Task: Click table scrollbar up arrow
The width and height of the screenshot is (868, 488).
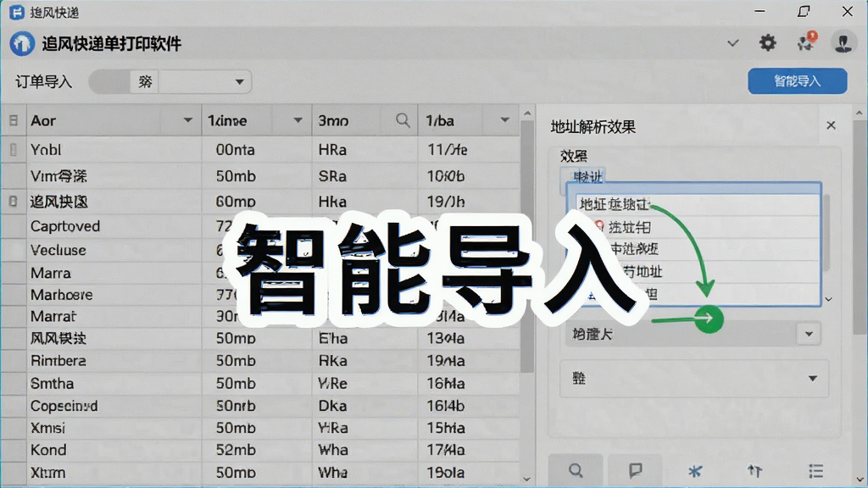Action: pyautogui.click(x=527, y=114)
